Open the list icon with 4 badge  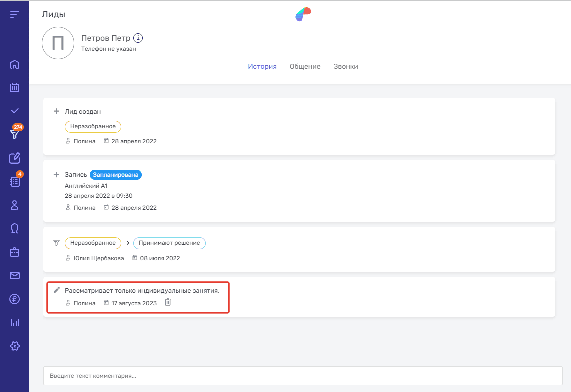15,181
